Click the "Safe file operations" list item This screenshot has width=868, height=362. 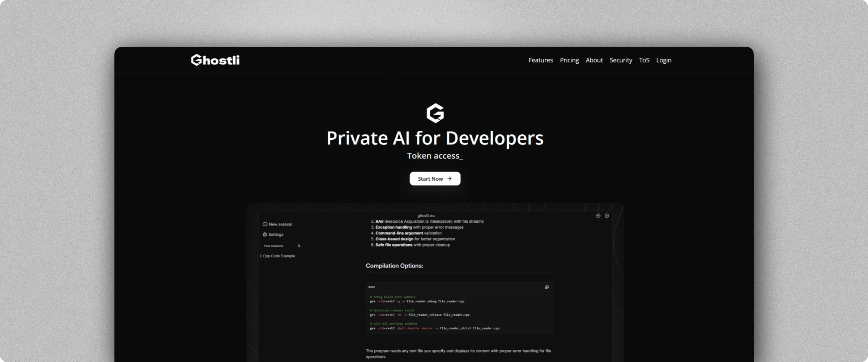point(410,245)
